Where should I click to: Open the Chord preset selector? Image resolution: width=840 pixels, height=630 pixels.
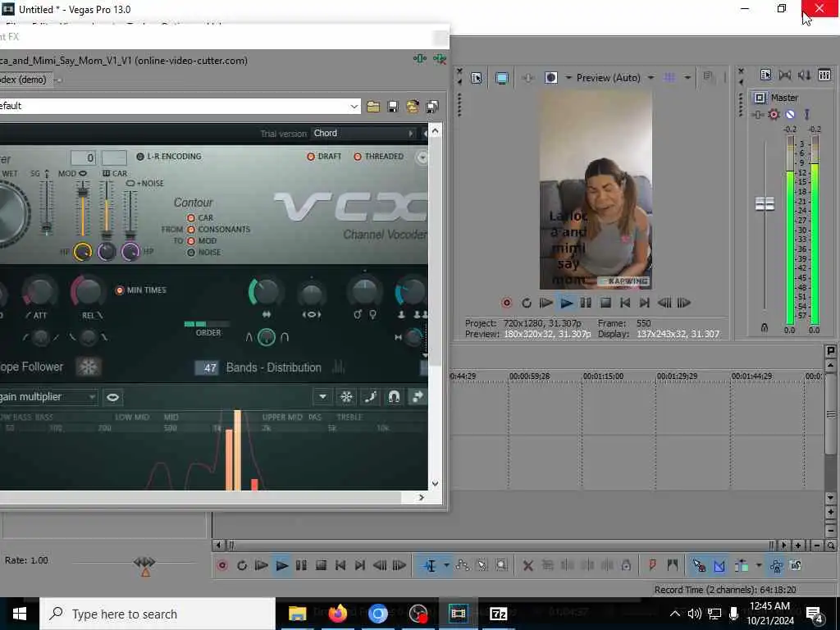(363, 134)
